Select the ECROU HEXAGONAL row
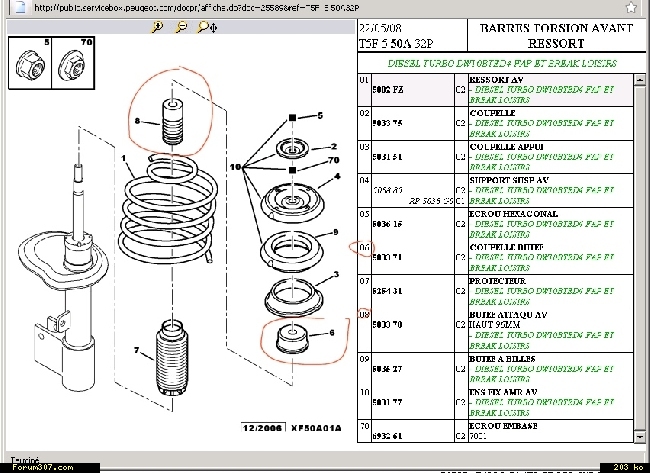 coord(496,224)
